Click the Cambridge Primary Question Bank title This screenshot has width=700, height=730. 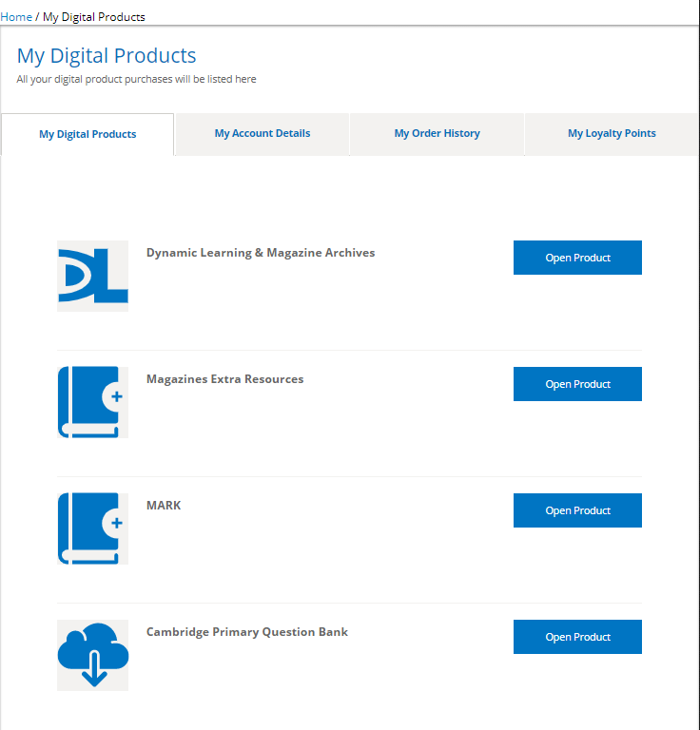pos(247,632)
